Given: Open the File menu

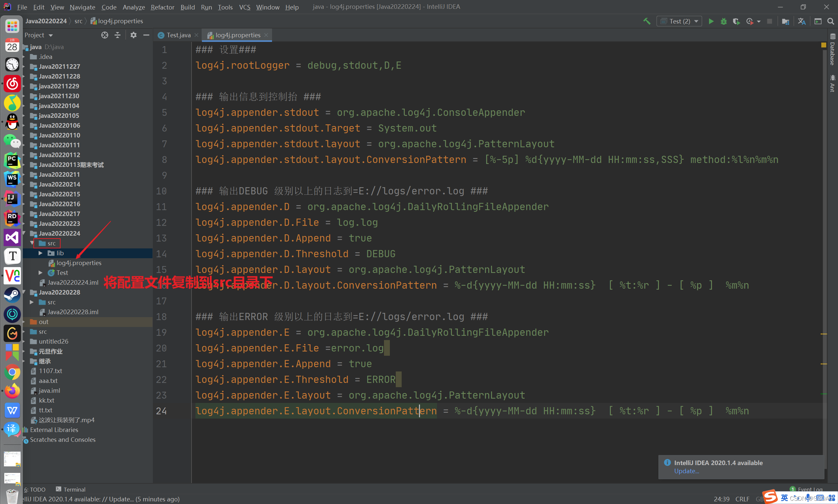Looking at the screenshot, I should click(22, 7).
